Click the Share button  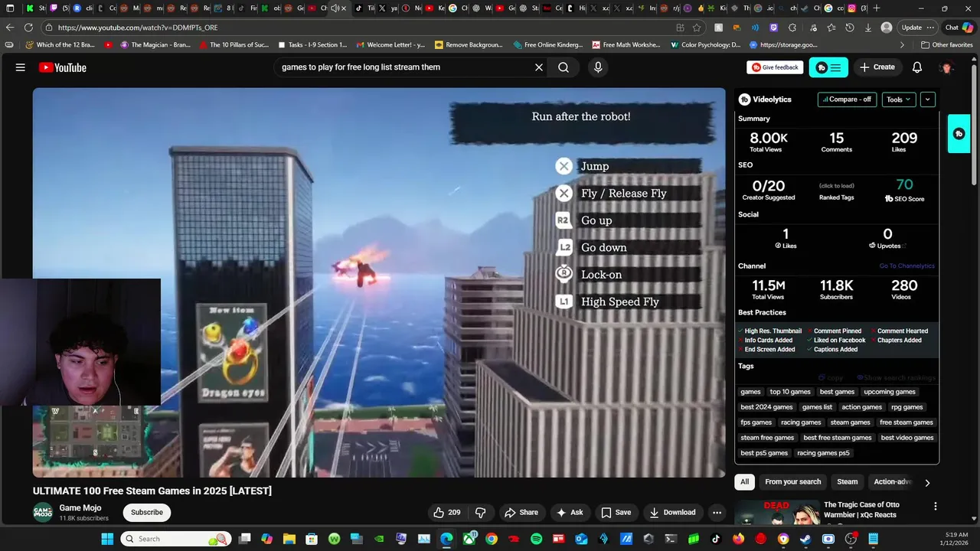tap(521, 512)
